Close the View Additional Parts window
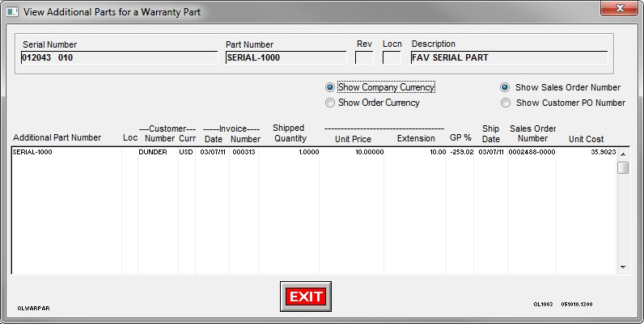Viewport: 644px width, 324px height. [620, 8]
